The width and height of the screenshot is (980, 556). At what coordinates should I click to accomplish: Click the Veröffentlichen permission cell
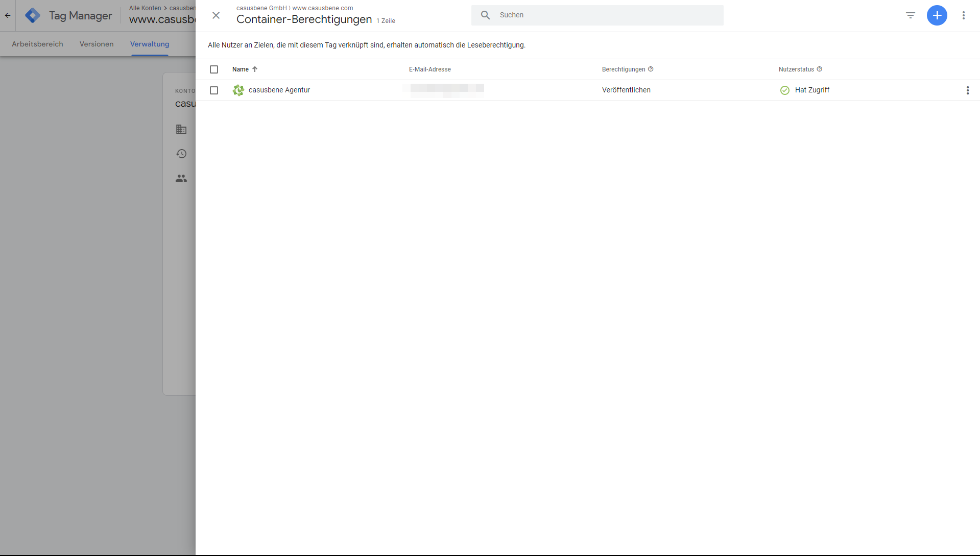point(626,90)
